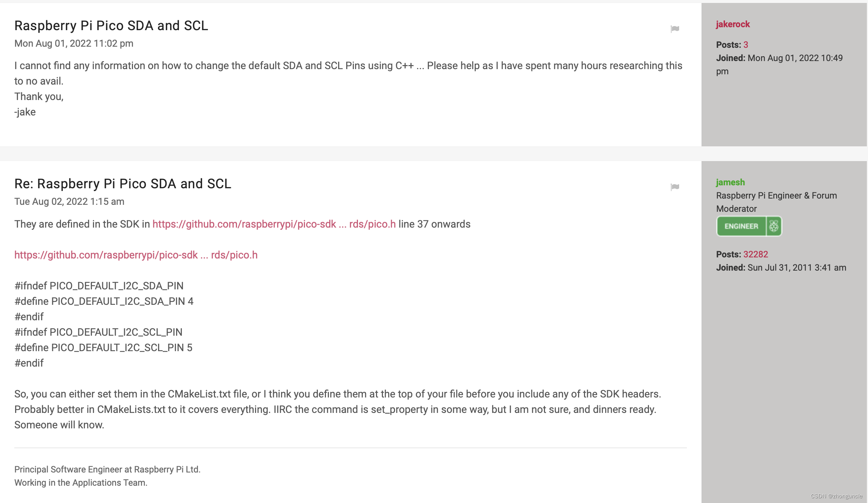Click the second pico.h GitHub link
The image size is (868, 503).
point(136,255)
